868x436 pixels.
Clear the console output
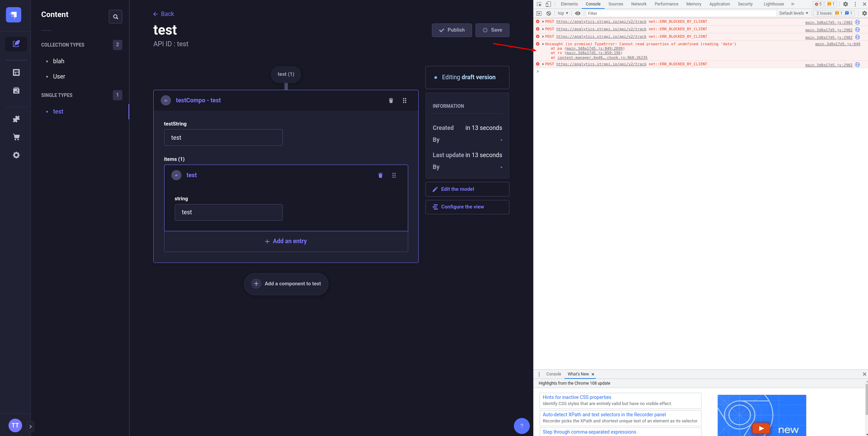[x=549, y=13]
